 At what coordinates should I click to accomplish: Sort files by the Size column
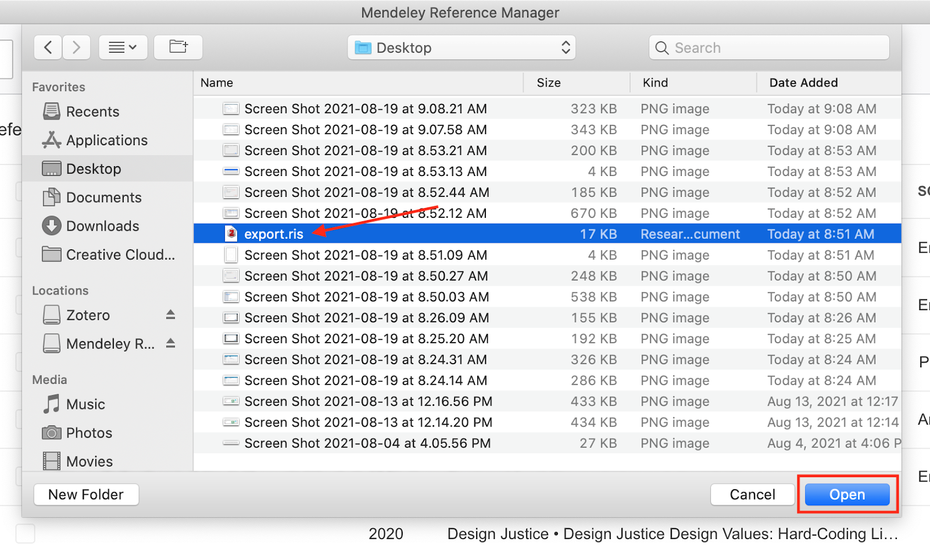tap(577, 83)
